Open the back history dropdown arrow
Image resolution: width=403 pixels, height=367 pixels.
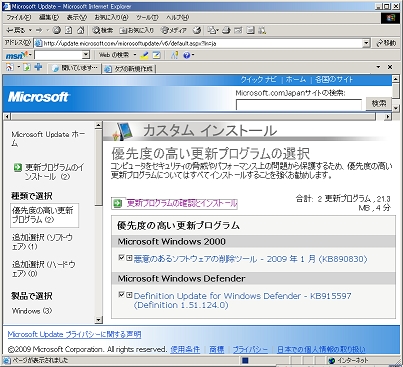point(30,30)
